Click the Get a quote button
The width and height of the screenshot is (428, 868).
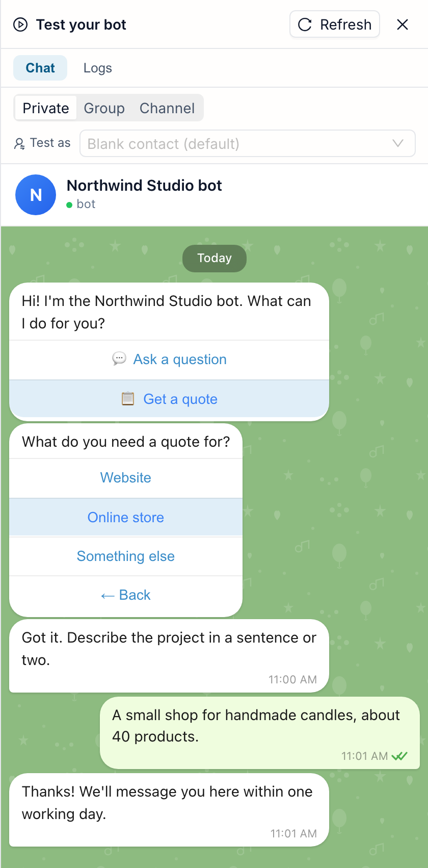coord(169,399)
